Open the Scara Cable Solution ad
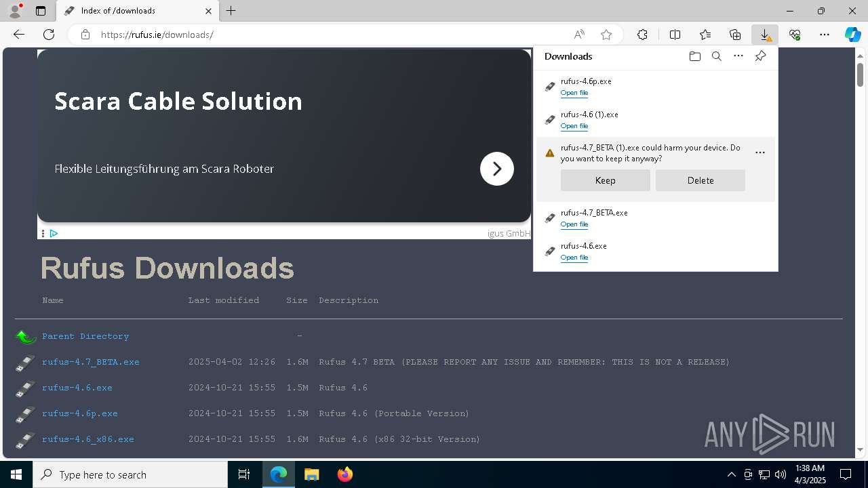The image size is (868, 488). point(178,101)
